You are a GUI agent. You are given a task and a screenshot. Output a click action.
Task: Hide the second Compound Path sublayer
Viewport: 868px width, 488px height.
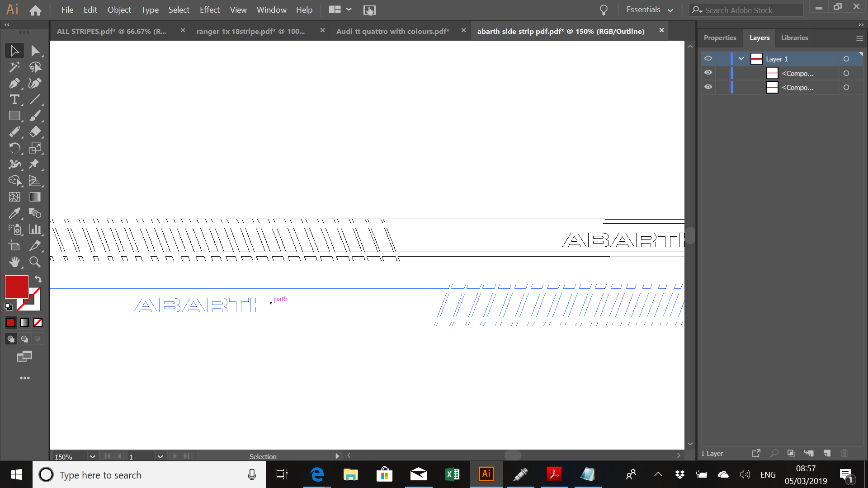[x=708, y=87]
